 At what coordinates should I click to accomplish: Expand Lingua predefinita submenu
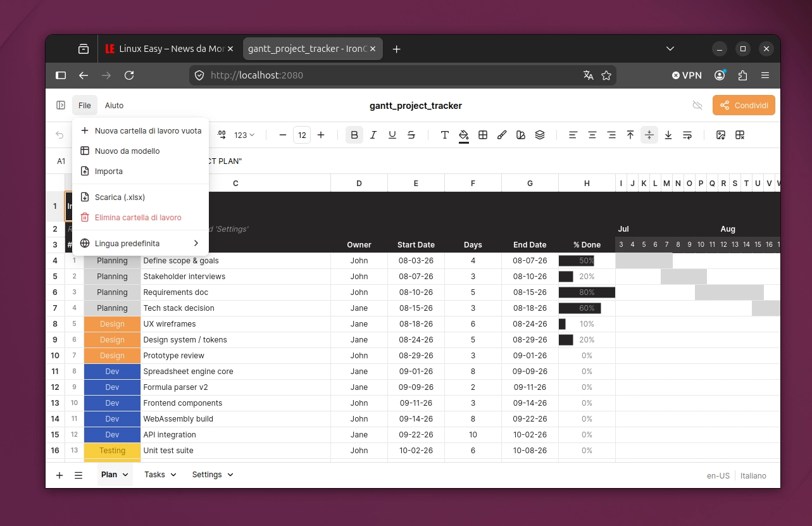(x=141, y=244)
